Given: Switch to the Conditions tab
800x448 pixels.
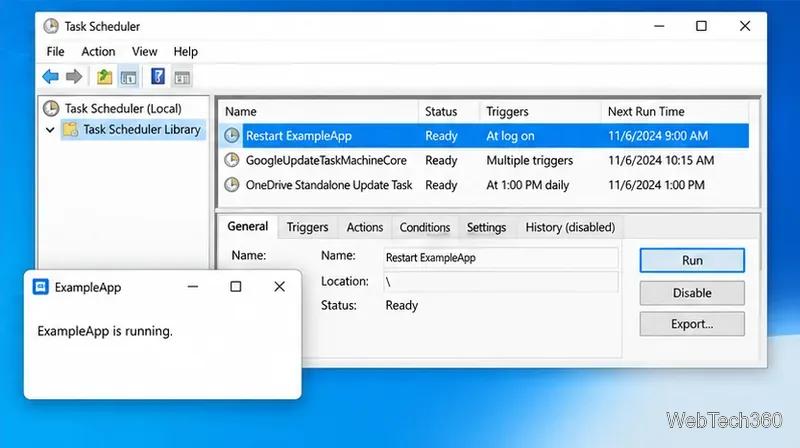Looking at the screenshot, I should pyautogui.click(x=424, y=228).
